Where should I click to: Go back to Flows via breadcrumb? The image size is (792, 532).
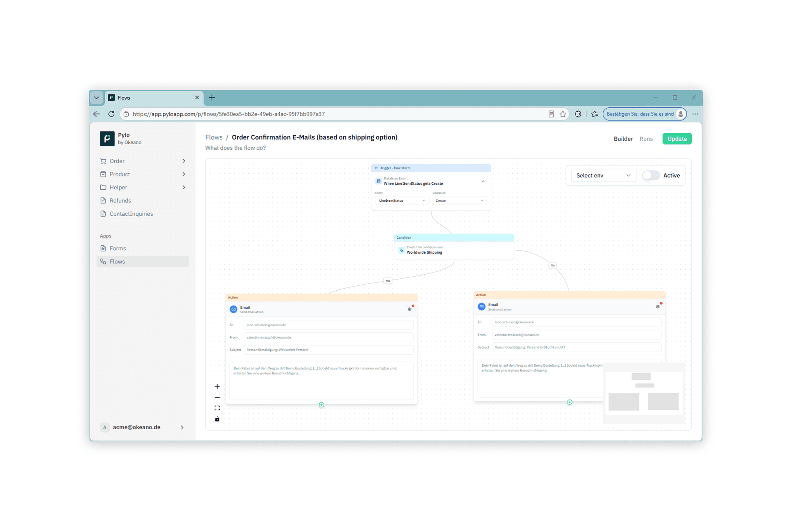coord(214,137)
